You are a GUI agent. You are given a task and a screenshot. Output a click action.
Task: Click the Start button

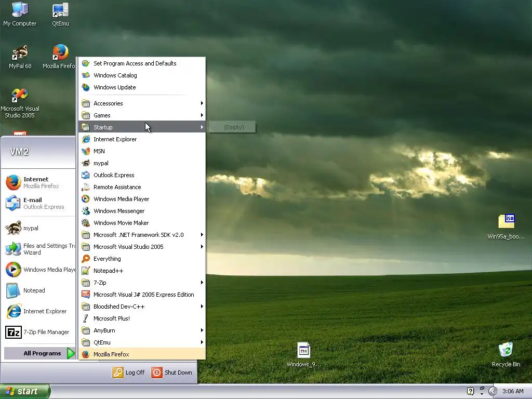point(25,391)
